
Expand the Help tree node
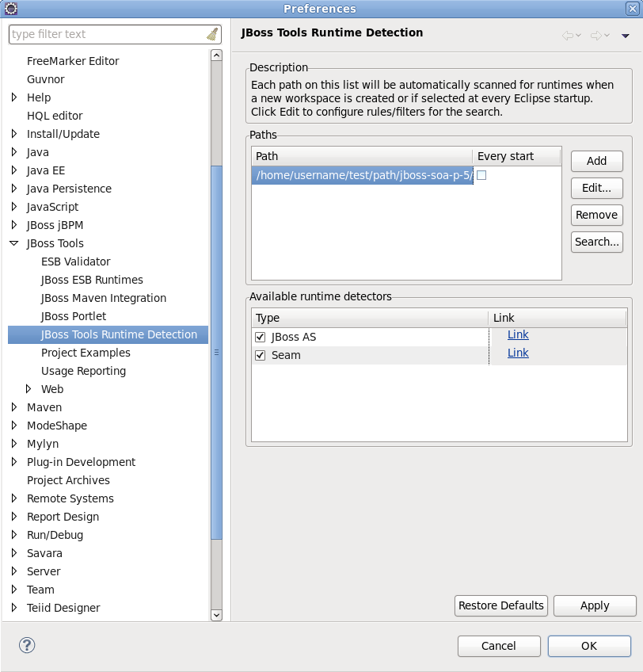click(14, 97)
